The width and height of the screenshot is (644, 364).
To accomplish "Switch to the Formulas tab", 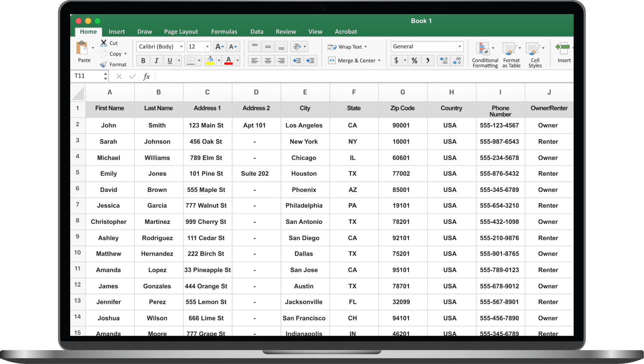I will coord(224,32).
